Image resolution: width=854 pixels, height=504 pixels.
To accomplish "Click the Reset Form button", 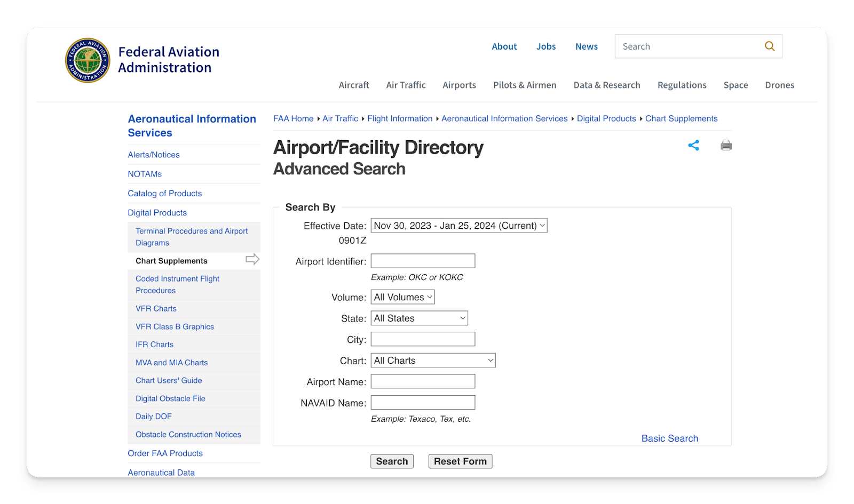I will tap(460, 461).
